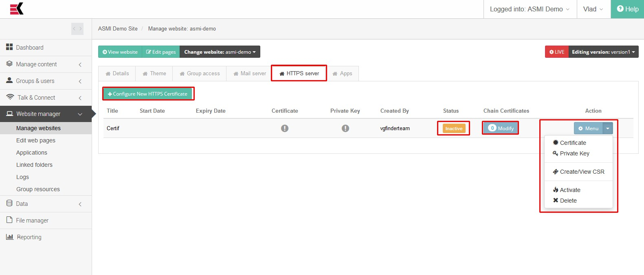644x275 pixels.
Task: Select Manage websites in the sidebar
Action: tap(46, 128)
